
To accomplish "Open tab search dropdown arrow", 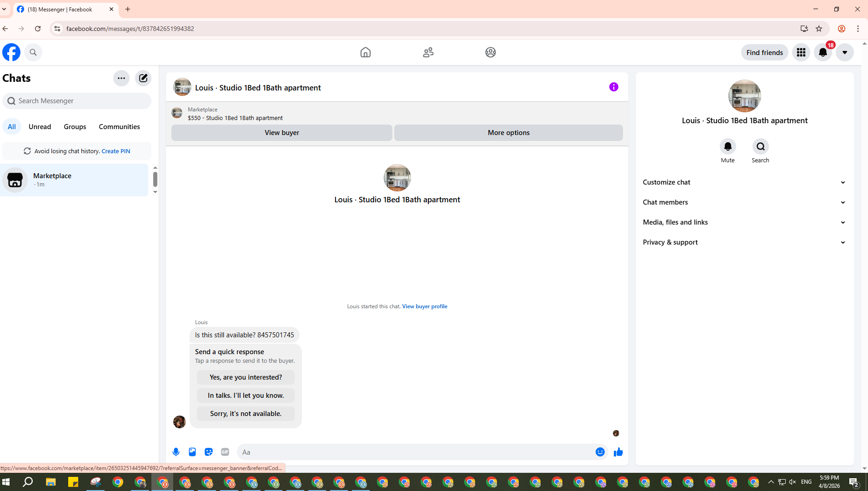I will pos(4,9).
